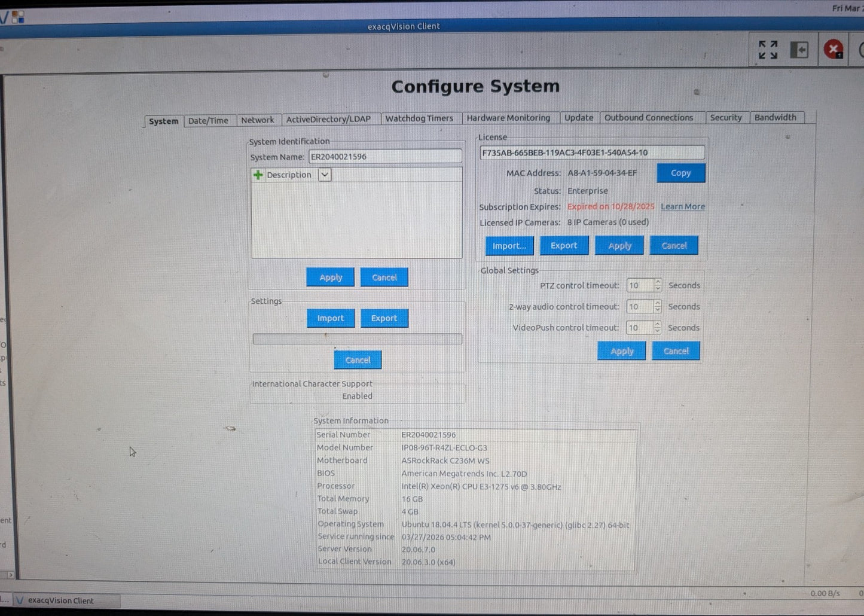Screen dimensions: 864x616
Task: Click the Processor value Intel Xeon E3-1275
Action: pyautogui.click(x=481, y=487)
